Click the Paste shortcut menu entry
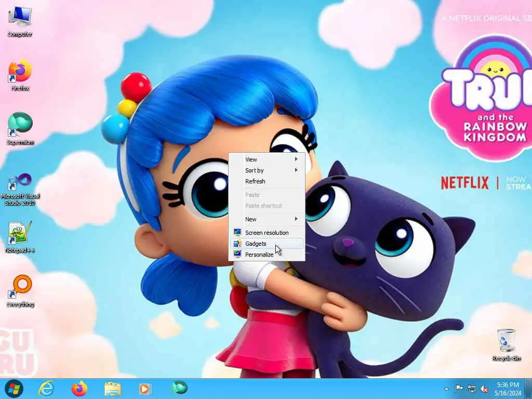Screen dimensions: 532x399 pos(267,206)
